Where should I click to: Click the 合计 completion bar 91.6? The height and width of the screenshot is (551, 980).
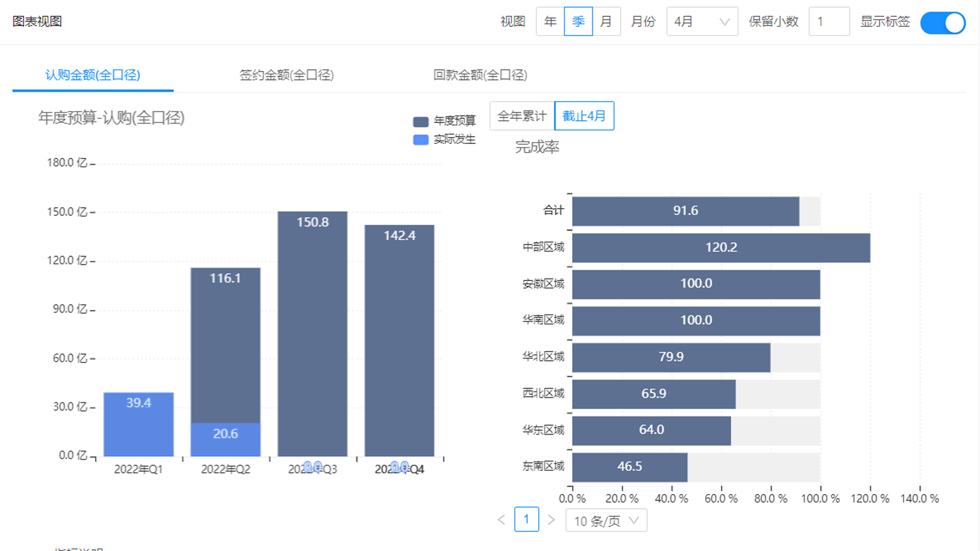[686, 211]
